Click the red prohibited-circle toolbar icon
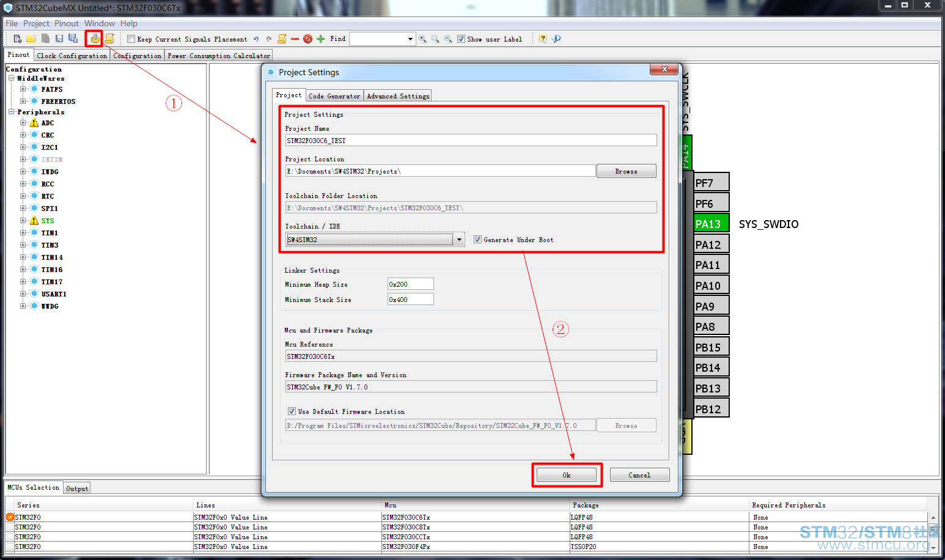Screen dimensions: 945x560 [307, 39]
